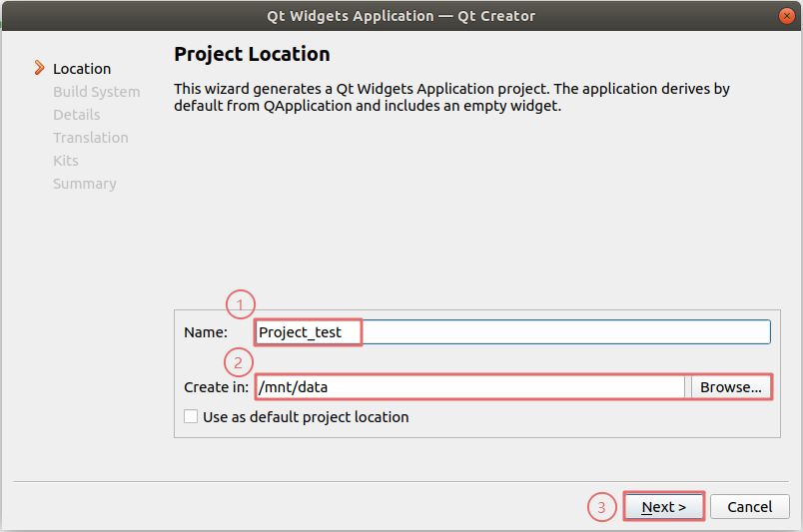This screenshot has width=803, height=532.
Task: Cancel the project creation wizard
Action: click(749, 507)
